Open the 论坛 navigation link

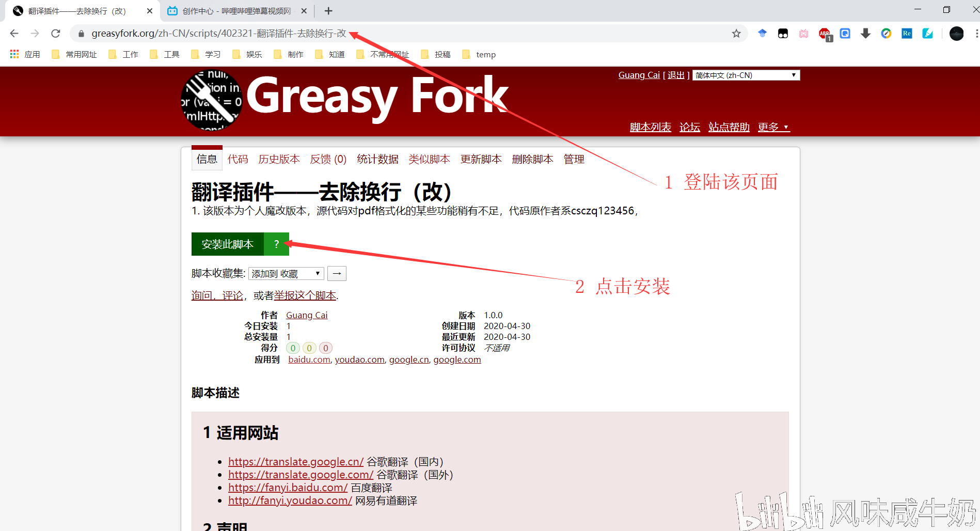690,127
